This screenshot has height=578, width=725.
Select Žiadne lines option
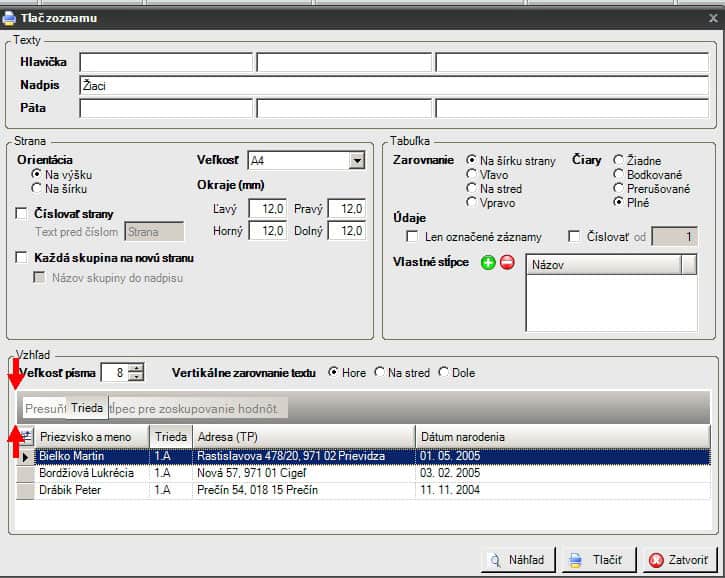click(x=618, y=160)
